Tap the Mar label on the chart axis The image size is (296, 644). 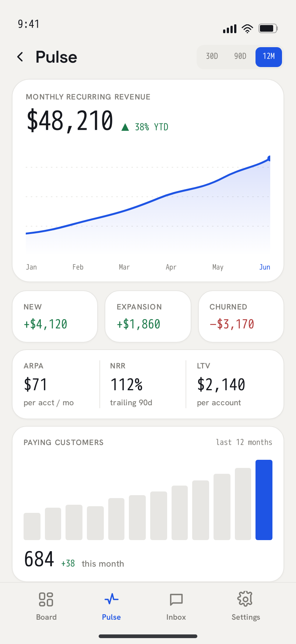coord(124,267)
